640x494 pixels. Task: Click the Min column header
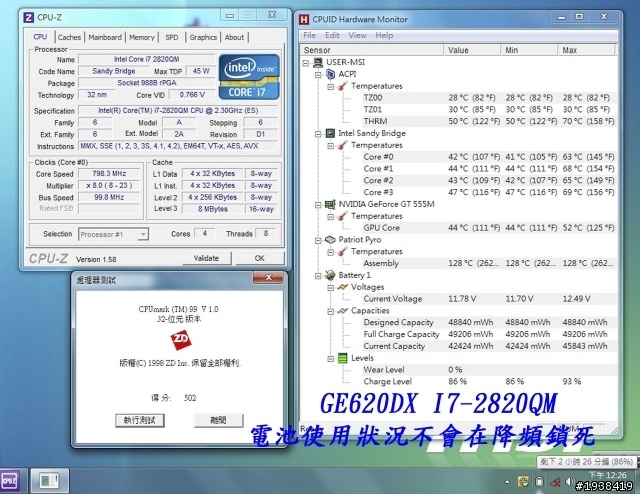pyautogui.click(x=529, y=50)
